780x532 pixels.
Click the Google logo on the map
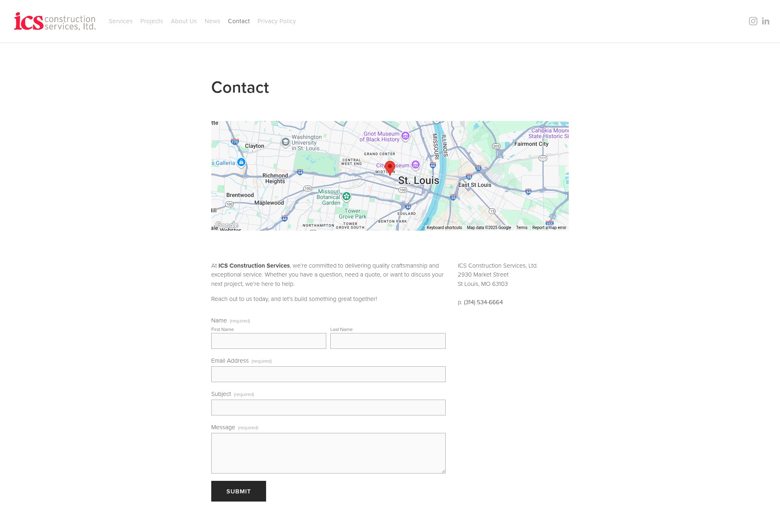pos(227,225)
